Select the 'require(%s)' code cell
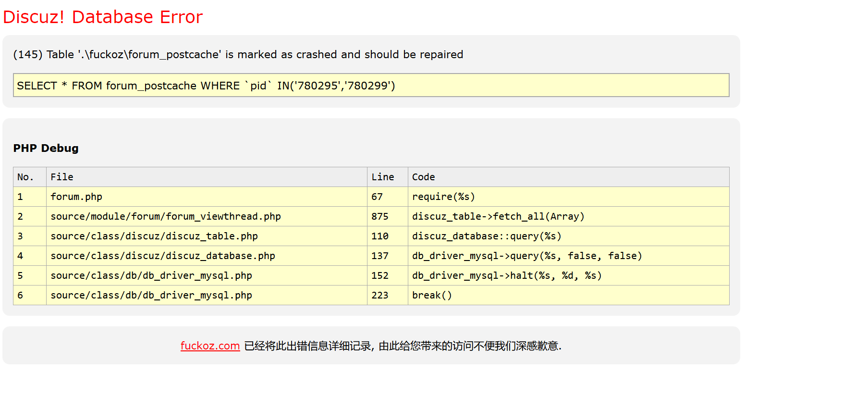The width and height of the screenshot is (868, 410). coord(569,197)
